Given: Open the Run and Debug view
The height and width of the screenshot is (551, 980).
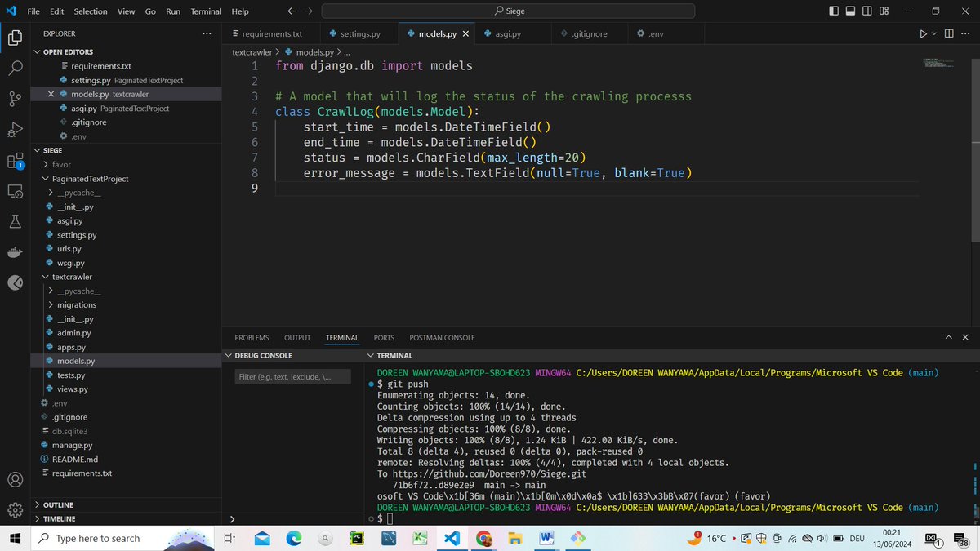Looking at the screenshot, I should click(x=15, y=129).
